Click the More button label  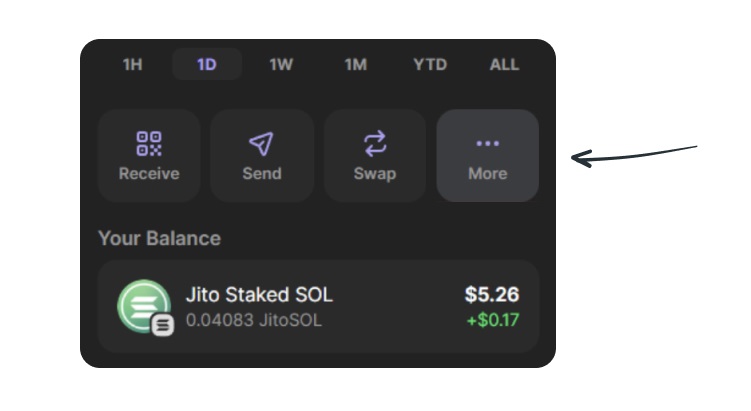pyautogui.click(x=488, y=173)
